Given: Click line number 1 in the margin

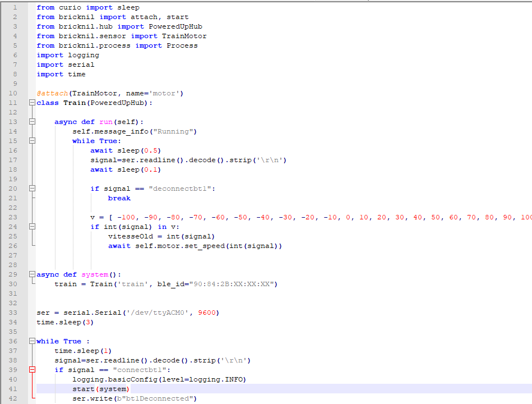Looking at the screenshot, I should (x=14, y=7).
